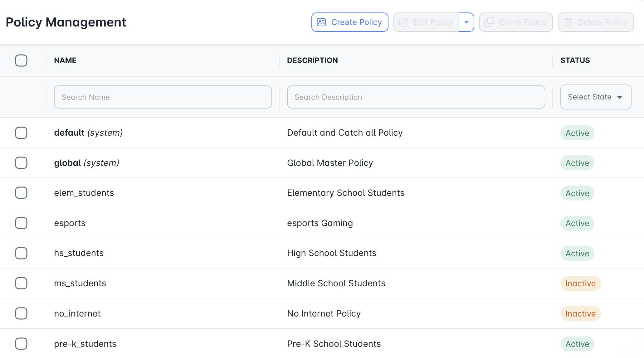Click the Clone Policy copy icon
Viewport: 644px width, 358px height.
[x=489, y=22]
